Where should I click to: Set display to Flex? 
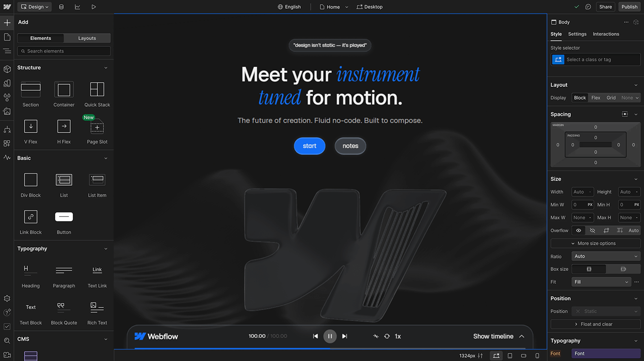click(x=596, y=98)
